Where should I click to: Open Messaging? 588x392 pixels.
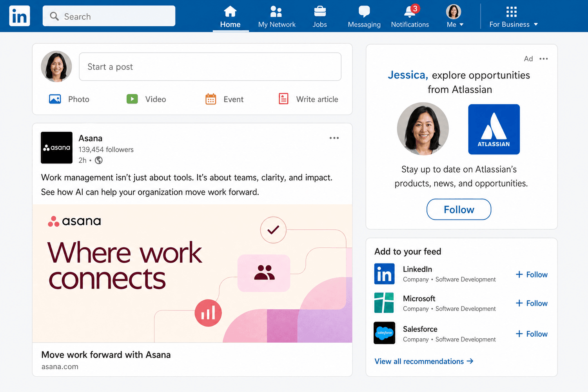[364, 17]
